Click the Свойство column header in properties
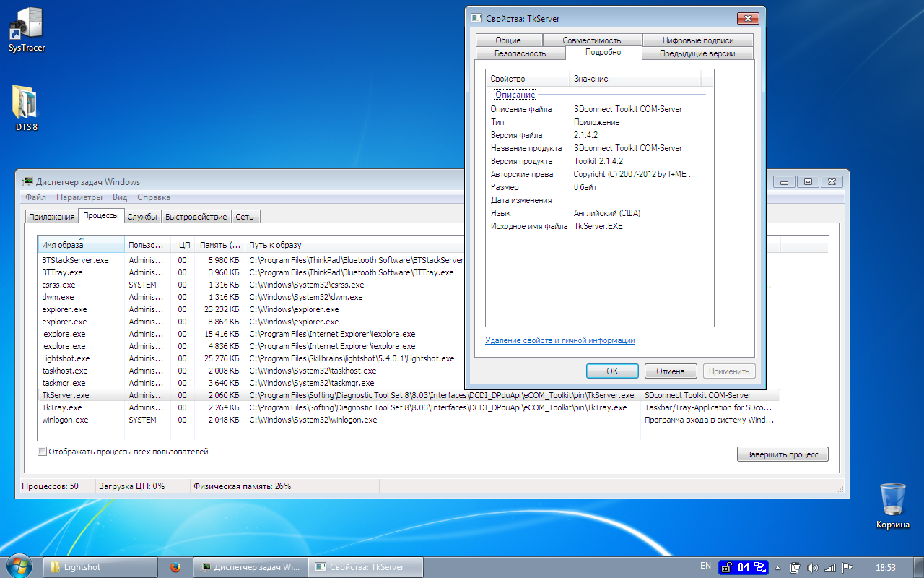The height and width of the screenshot is (578, 924). coord(528,79)
